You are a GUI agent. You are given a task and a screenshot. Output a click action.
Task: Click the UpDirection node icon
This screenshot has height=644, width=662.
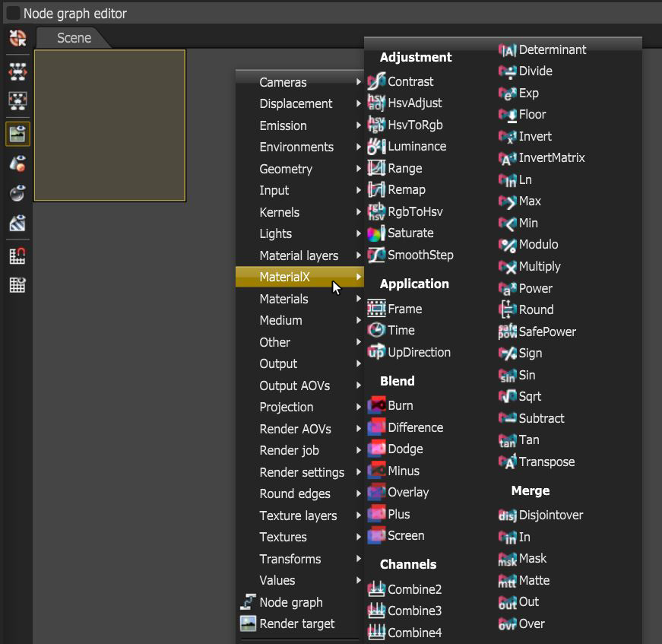(376, 352)
